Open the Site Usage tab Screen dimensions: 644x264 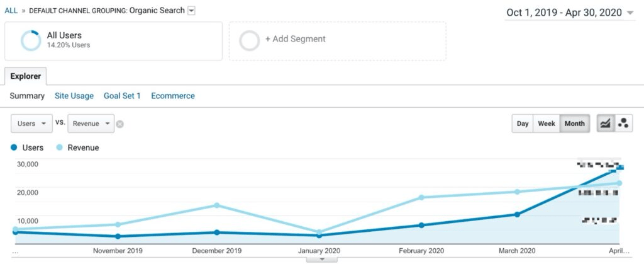click(74, 96)
